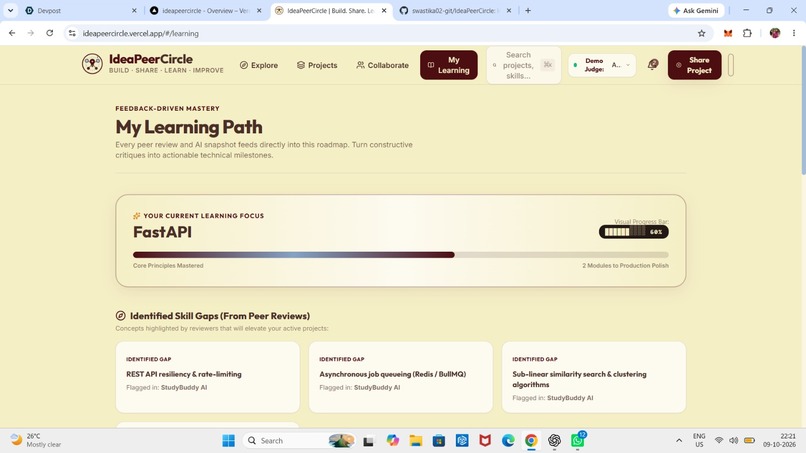Click the battery tray icon
806x453 pixels.
tap(749, 440)
